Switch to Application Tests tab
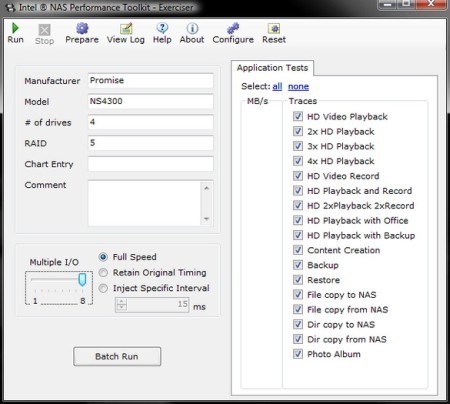 coord(272,68)
